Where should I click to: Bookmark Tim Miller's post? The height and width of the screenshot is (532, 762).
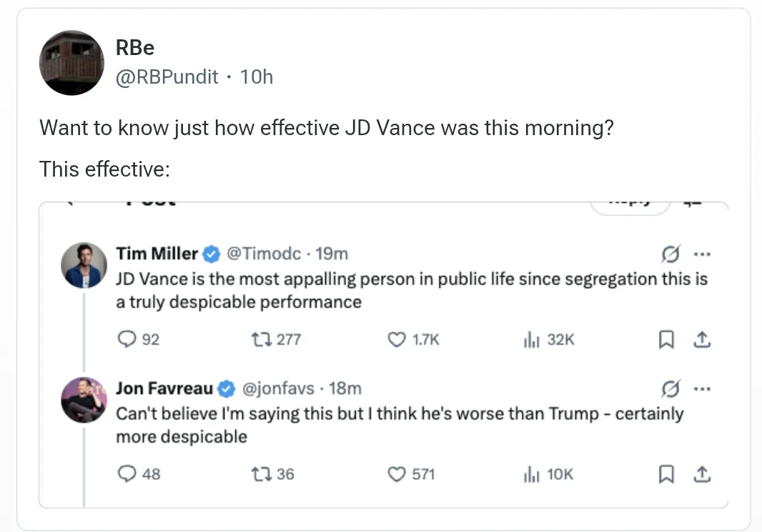coord(666,340)
